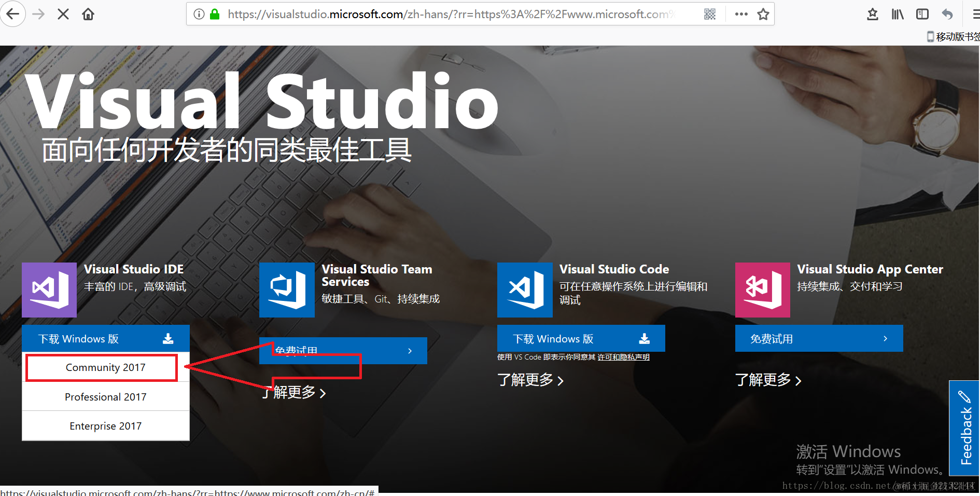Click the App Center free trial button
The height and width of the screenshot is (496, 980).
[819, 339]
